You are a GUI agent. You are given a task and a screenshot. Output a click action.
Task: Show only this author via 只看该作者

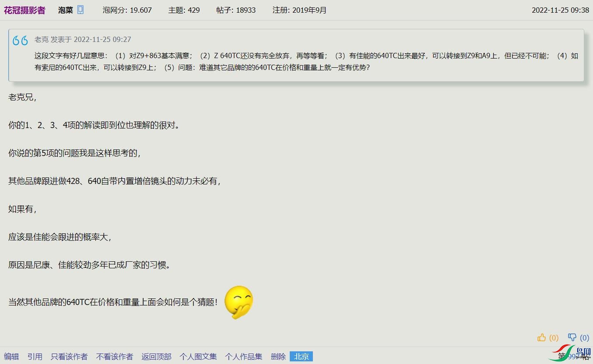tap(69, 357)
